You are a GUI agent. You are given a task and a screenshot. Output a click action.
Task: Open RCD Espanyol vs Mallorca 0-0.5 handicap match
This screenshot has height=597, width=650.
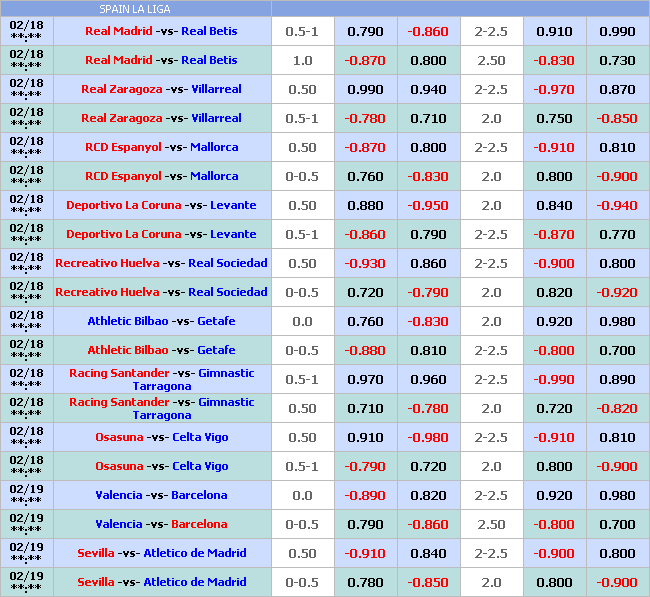tap(161, 176)
